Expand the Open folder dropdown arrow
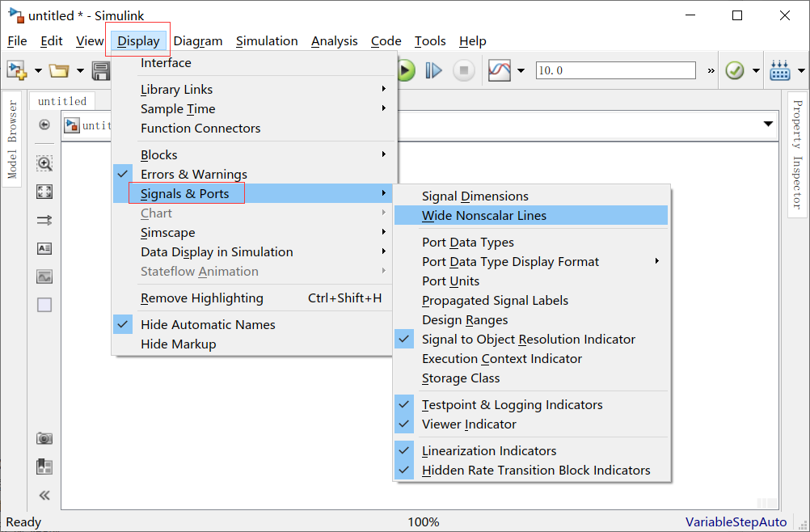 coord(80,70)
